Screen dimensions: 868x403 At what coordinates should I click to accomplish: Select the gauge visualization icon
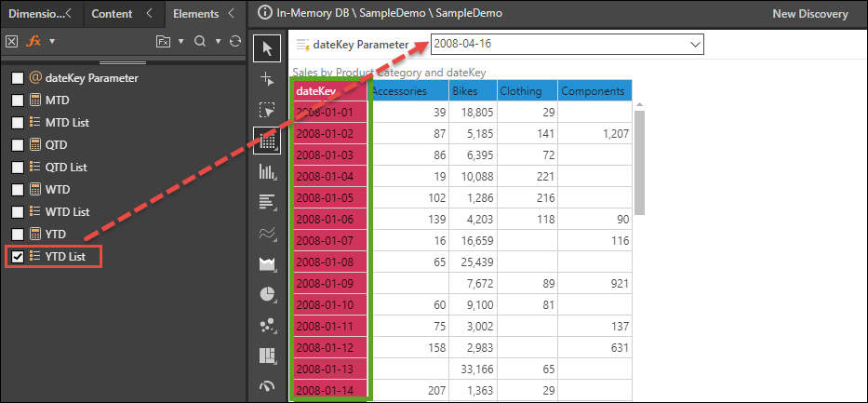coord(268,385)
